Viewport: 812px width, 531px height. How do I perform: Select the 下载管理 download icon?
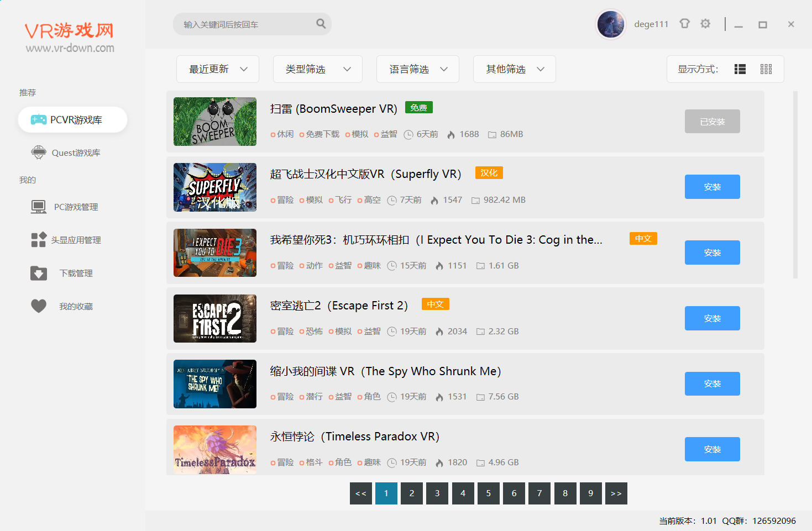pyautogui.click(x=39, y=273)
